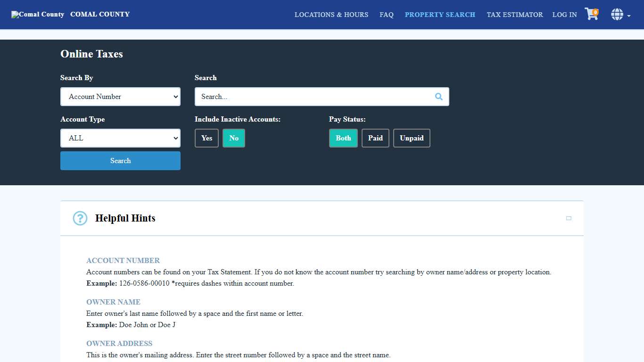Image resolution: width=644 pixels, height=362 pixels.
Task: Click the globe language icon
Action: tap(617, 15)
